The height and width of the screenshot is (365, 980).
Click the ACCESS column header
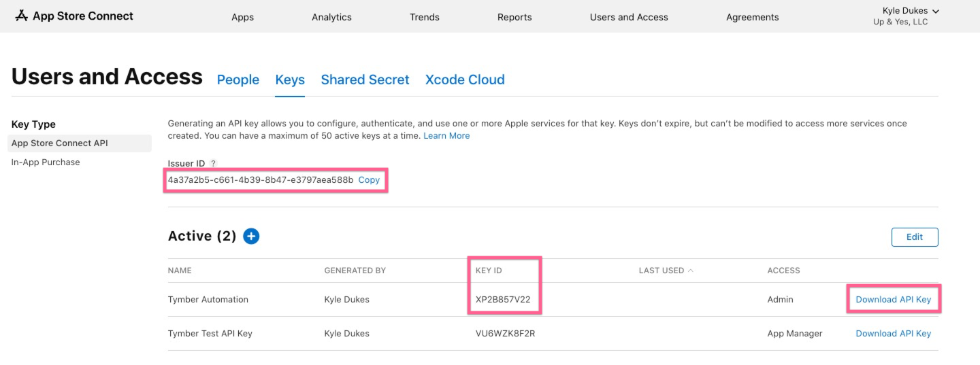click(x=784, y=271)
